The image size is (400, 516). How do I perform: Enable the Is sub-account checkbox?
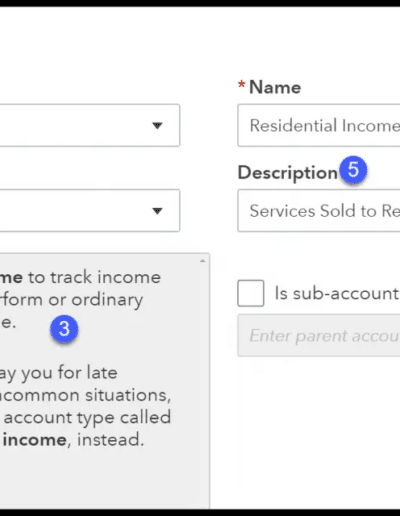251,293
